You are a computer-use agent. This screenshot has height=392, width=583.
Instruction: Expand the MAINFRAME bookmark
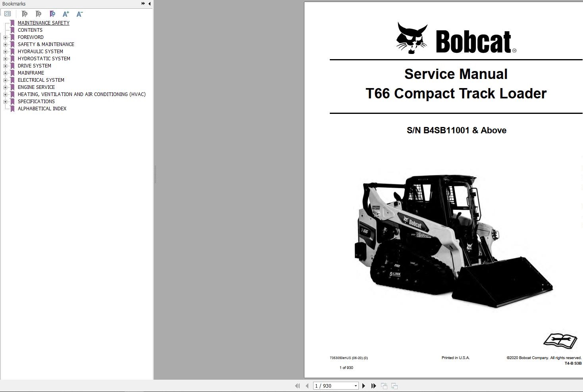(6, 73)
